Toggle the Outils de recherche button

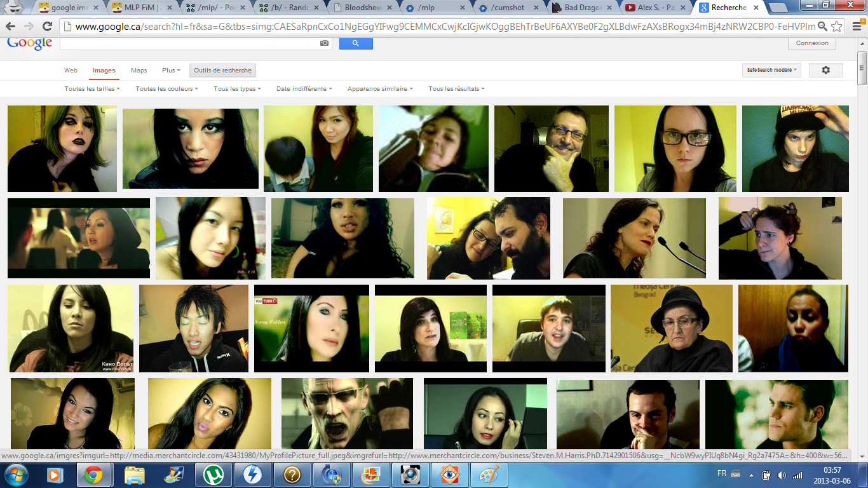click(222, 71)
